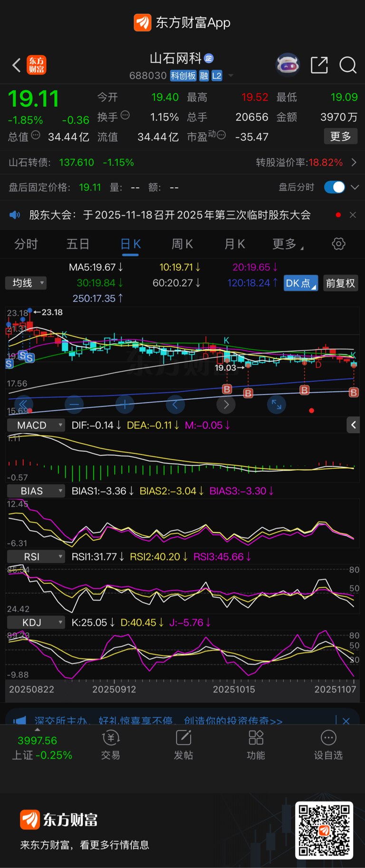Tap the DIF:-0.14 MACD value
Image resolution: width=365 pixels, height=868 pixels.
coord(96,425)
